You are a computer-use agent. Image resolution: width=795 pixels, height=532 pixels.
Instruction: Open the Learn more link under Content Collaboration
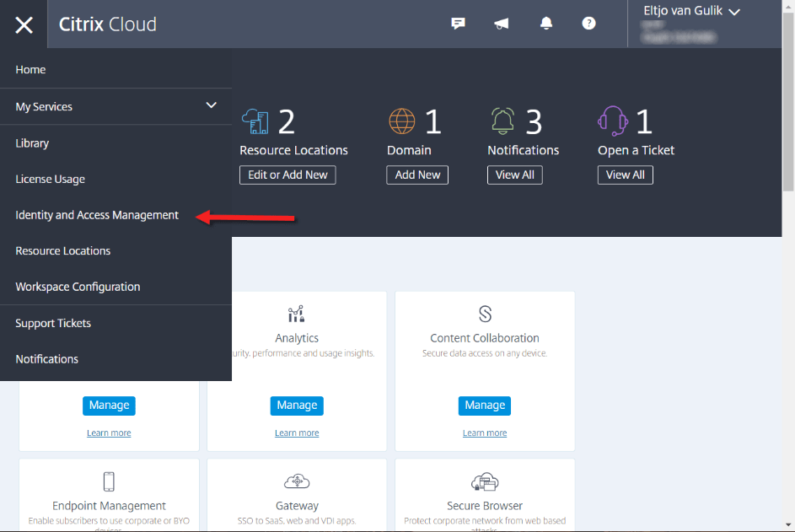pos(484,433)
